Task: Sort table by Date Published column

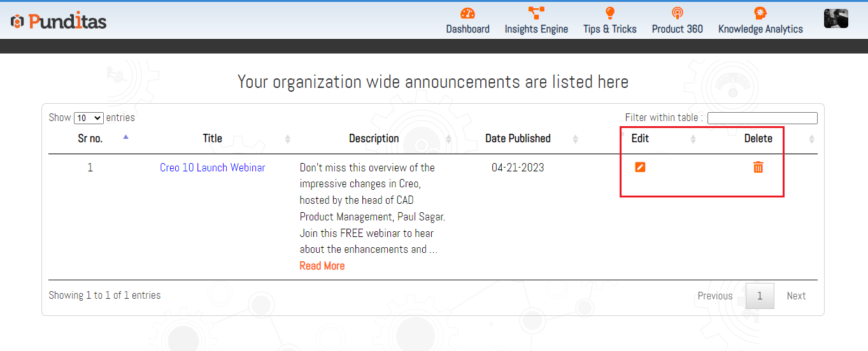Action: click(518, 138)
